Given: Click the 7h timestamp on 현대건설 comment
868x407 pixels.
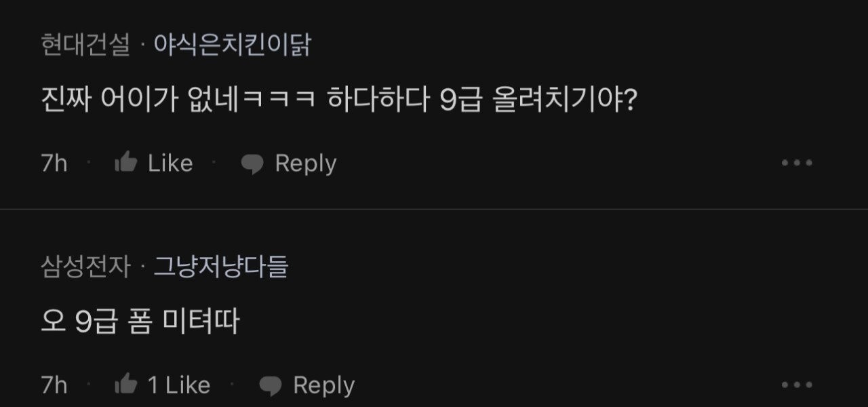Looking at the screenshot, I should tap(54, 163).
